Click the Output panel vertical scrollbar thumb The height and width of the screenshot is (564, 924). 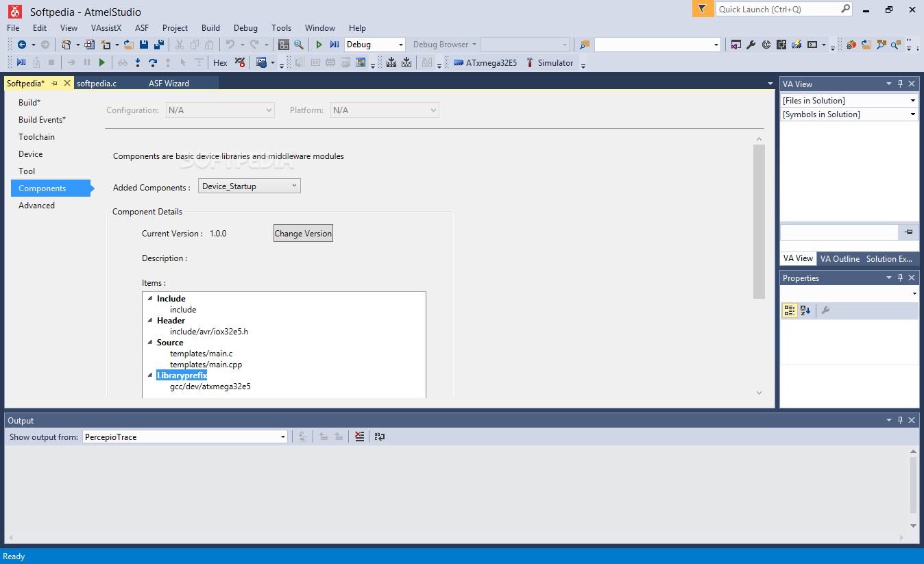913,485
